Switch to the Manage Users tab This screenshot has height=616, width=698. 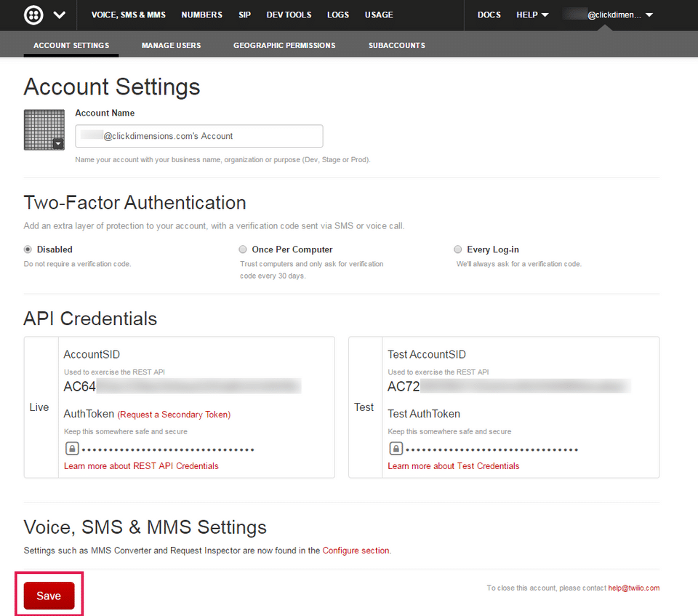171,45
